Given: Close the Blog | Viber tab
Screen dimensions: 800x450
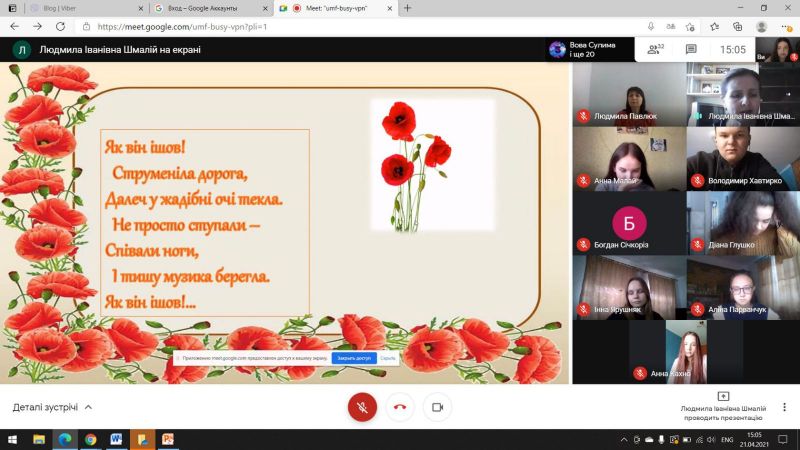Looking at the screenshot, I should [141, 8].
